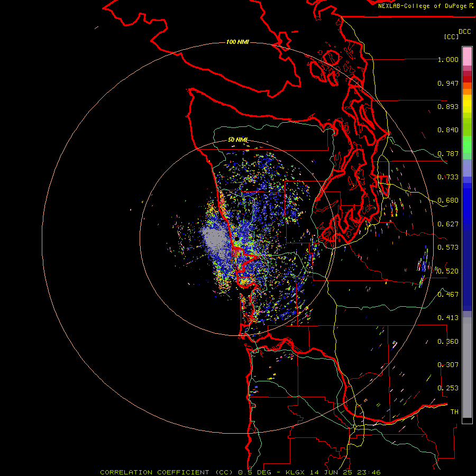Click the DCC label above the color scale

[x=465, y=32]
